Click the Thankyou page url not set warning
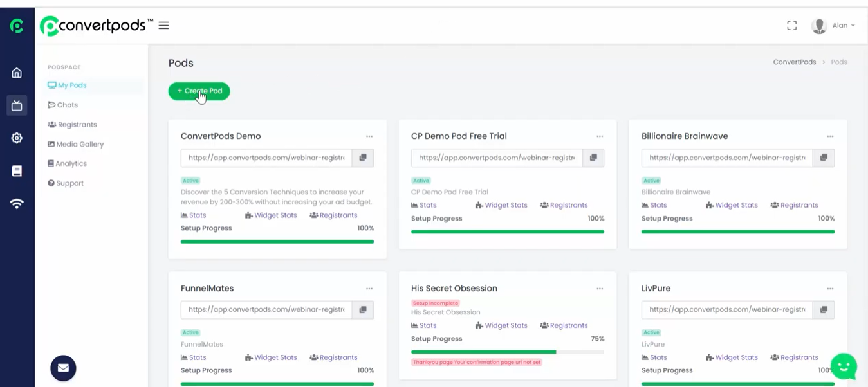 click(477, 362)
